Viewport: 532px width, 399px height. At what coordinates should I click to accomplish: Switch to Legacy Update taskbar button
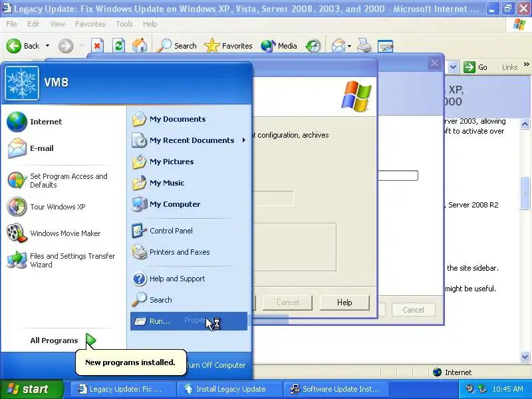pos(123,389)
